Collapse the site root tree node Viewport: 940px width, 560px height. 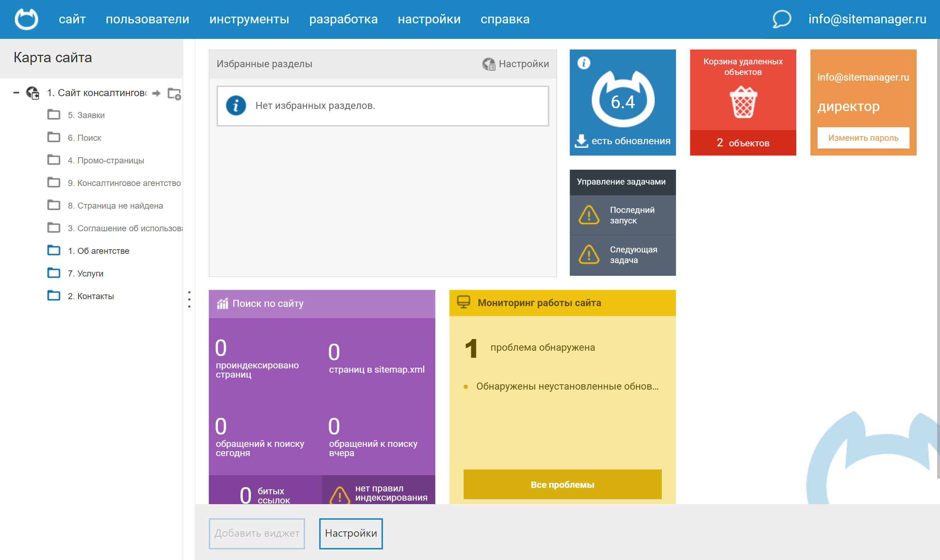click(x=16, y=93)
